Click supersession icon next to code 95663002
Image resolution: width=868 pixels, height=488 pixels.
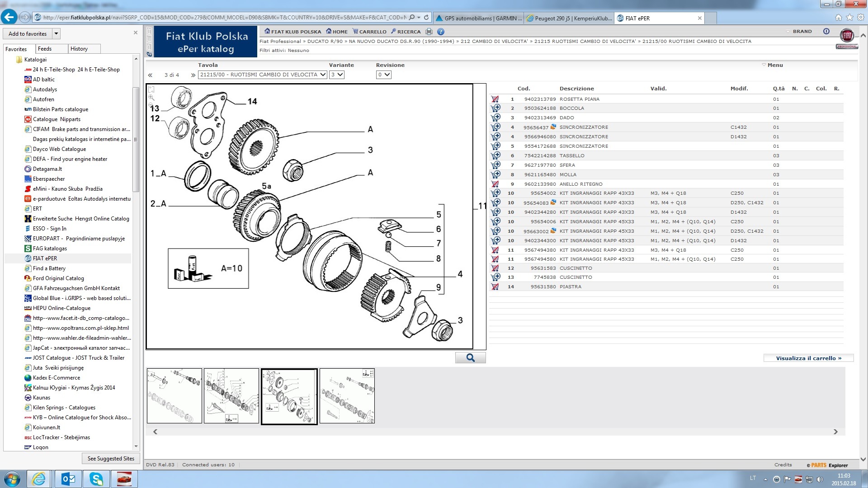tap(553, 231)
